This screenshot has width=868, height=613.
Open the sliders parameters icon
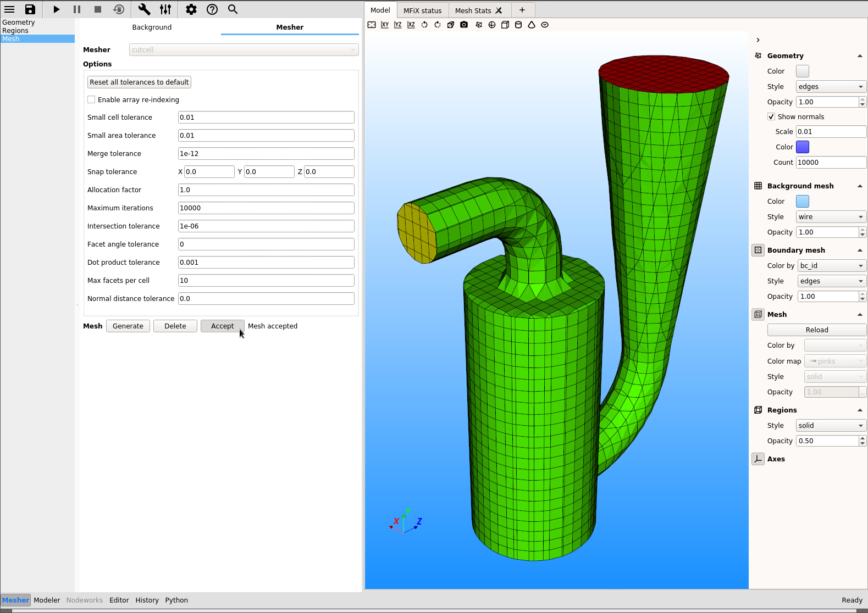(x=165, y=9)
